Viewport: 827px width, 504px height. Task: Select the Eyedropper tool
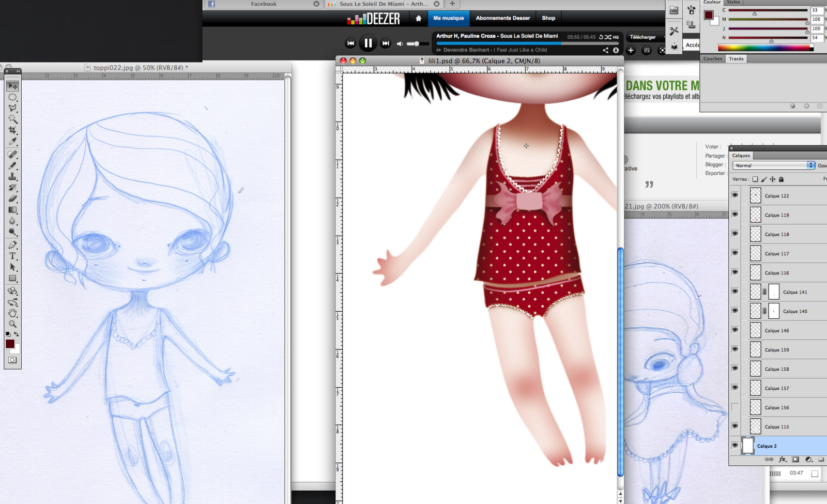(x=13, y=142)
